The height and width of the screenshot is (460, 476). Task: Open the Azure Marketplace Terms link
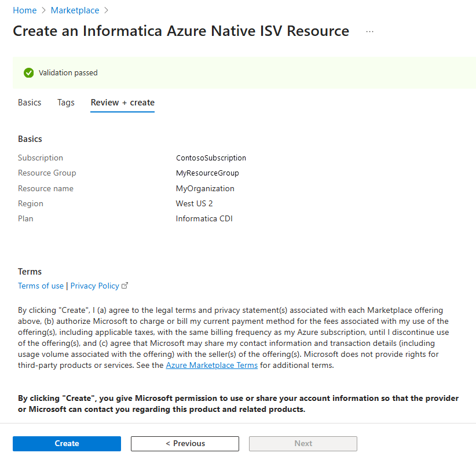pos(211,365)
